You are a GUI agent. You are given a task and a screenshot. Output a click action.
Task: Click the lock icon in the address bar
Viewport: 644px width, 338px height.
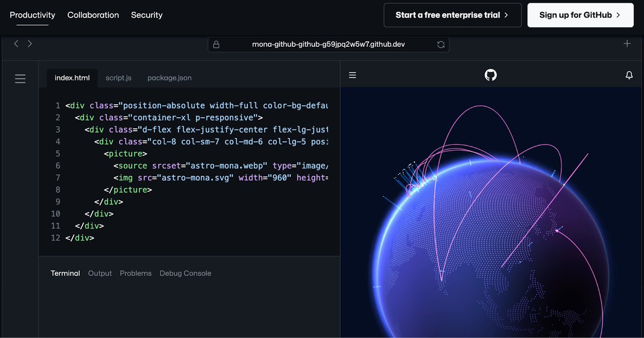(x=217, y=45)
